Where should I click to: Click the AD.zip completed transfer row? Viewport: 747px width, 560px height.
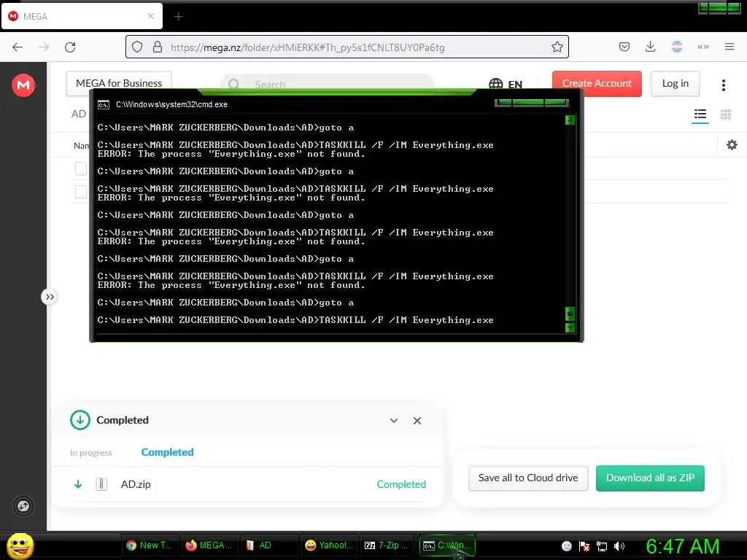248,484
